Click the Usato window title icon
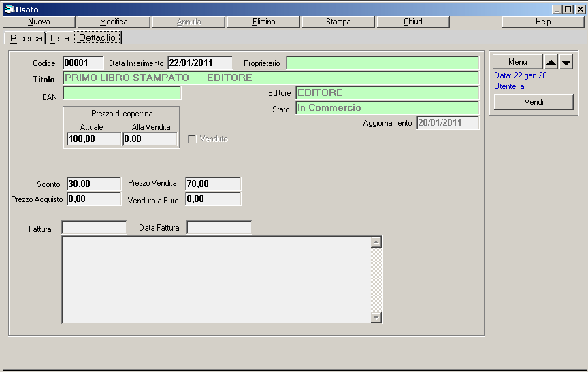588x372 pixels. point(9,10)
